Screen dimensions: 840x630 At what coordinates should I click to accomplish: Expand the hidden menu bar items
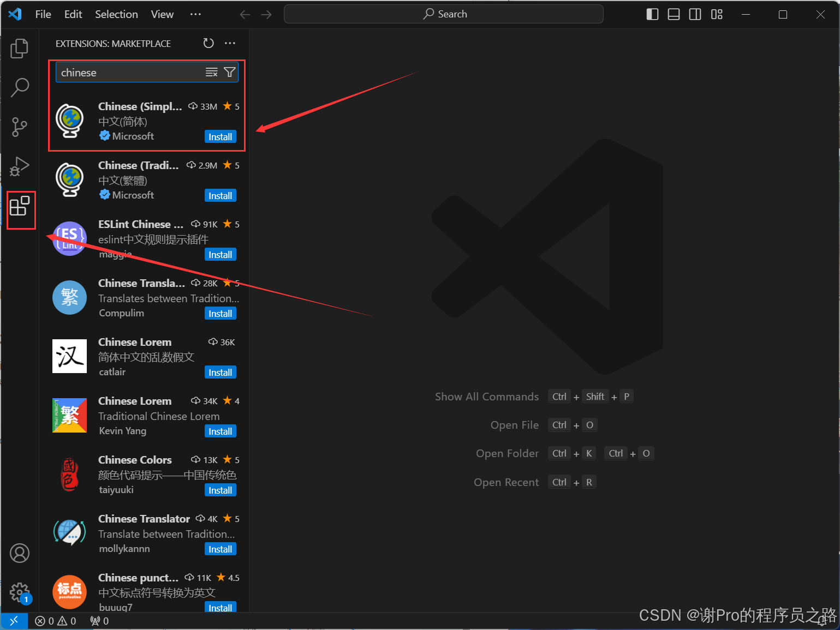pos(195,14)
